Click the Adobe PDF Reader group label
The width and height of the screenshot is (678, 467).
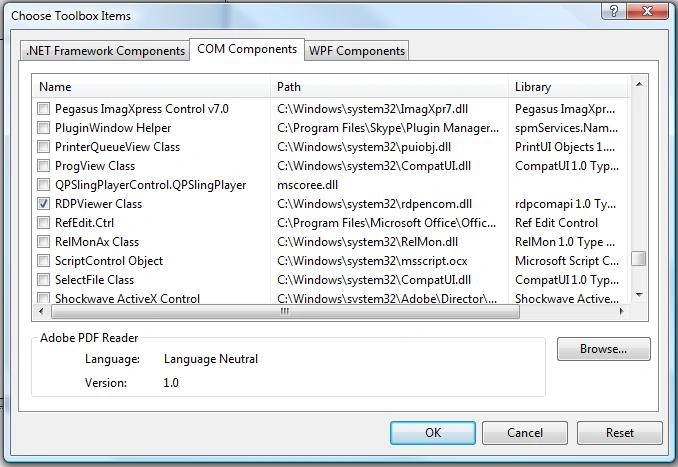(x=89, y=338)
